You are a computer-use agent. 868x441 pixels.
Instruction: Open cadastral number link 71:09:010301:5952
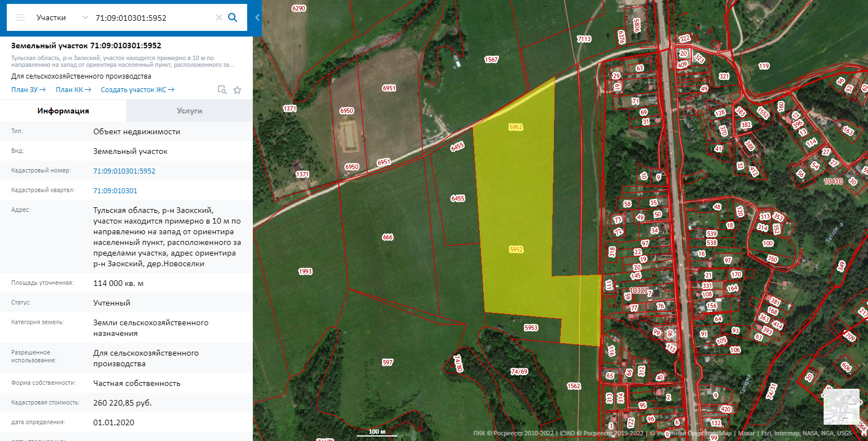(x=124, y=171)
